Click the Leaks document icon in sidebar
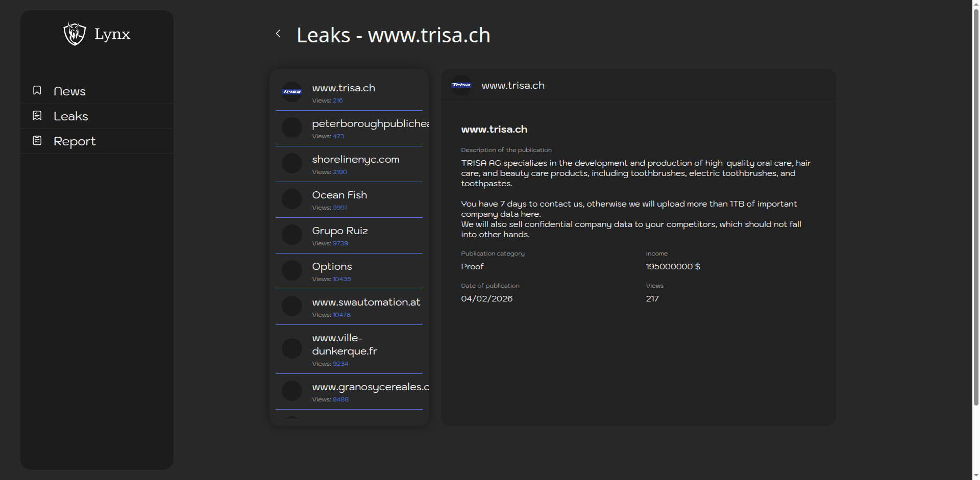 [37, 116]
